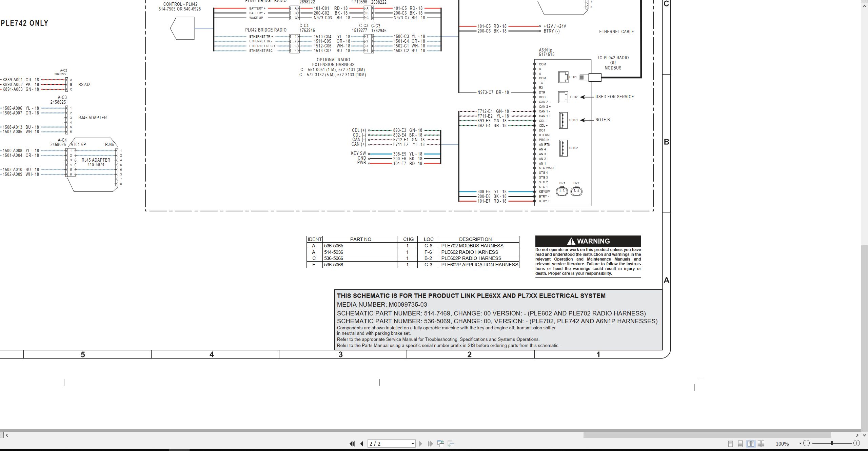Click the horizontal scrollbar left arrow

(7, 435)
